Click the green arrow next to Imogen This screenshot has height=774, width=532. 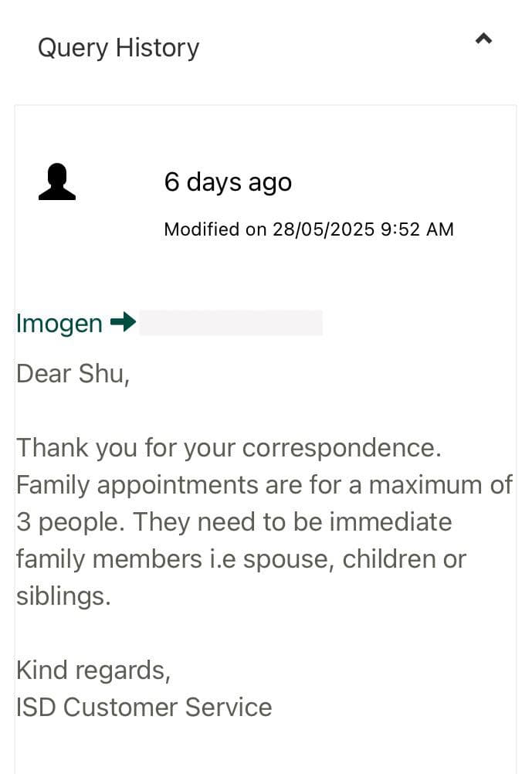123,322
